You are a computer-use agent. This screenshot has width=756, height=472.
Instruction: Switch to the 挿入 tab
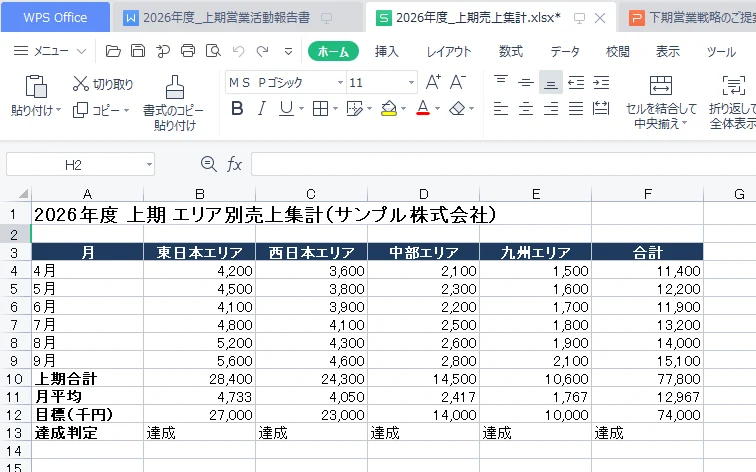pos(387,51)
